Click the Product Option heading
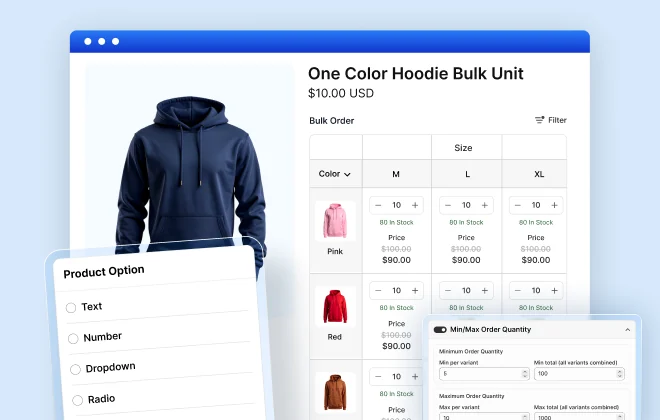Image resolution: width=660 pixels, height=420 pixels. point(104,271)
